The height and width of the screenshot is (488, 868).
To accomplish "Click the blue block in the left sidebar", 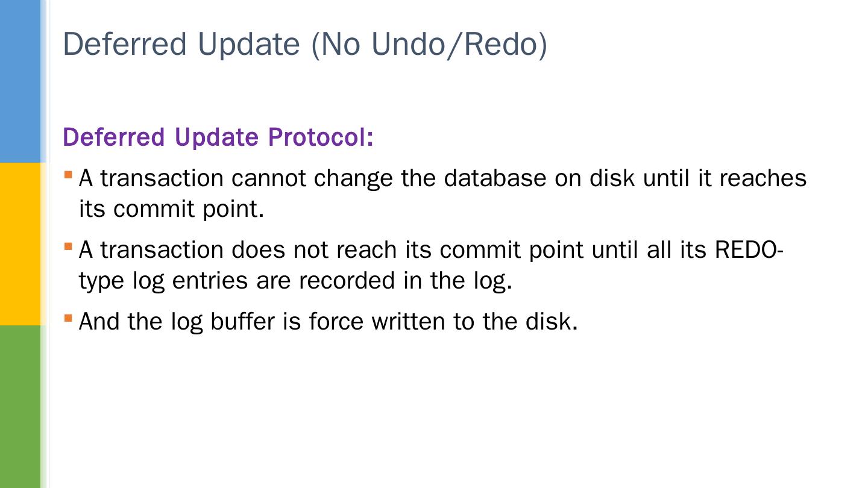I will (x=20, y=81).
